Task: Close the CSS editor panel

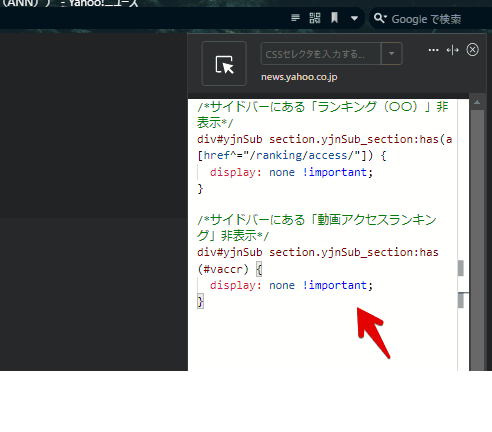Action: (x=472, y=50)
